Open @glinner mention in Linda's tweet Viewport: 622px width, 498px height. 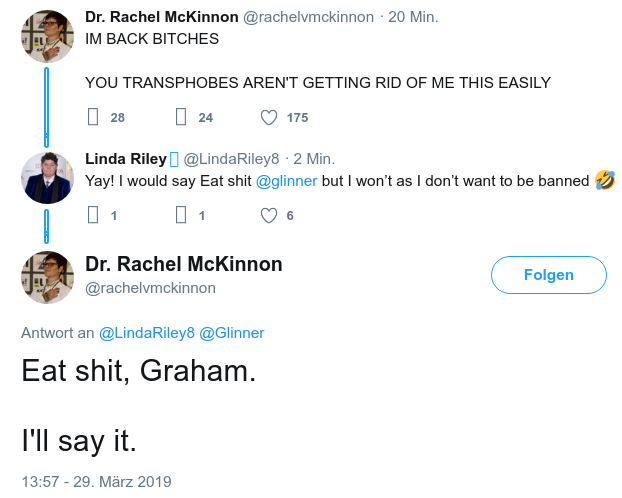[x=286, y=180]
